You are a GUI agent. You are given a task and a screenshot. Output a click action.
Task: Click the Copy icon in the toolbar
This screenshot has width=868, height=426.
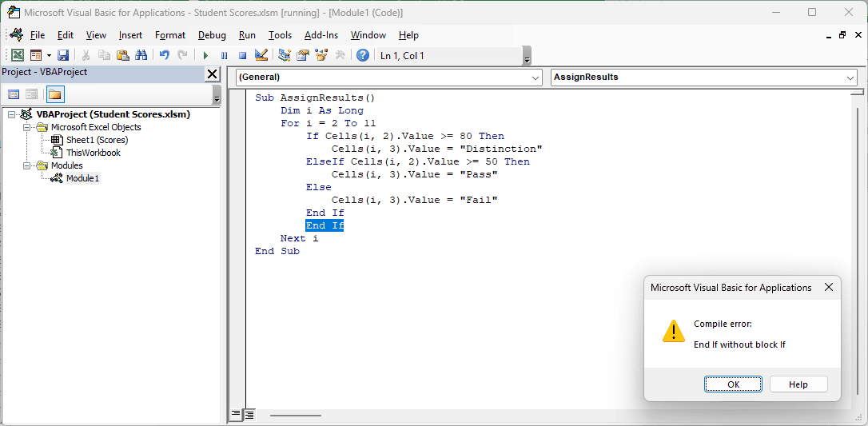click(104, 55)
